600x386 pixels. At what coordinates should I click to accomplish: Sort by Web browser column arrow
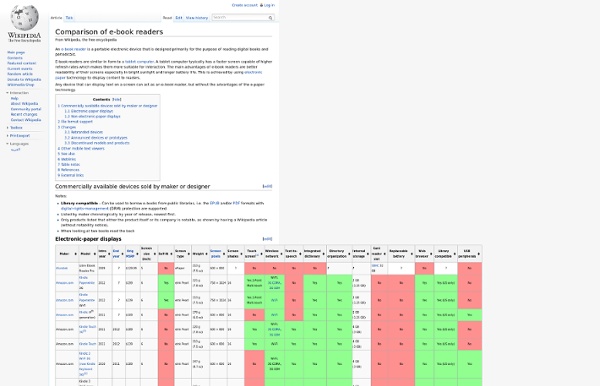pyautogui.click(x=431, y=254)
